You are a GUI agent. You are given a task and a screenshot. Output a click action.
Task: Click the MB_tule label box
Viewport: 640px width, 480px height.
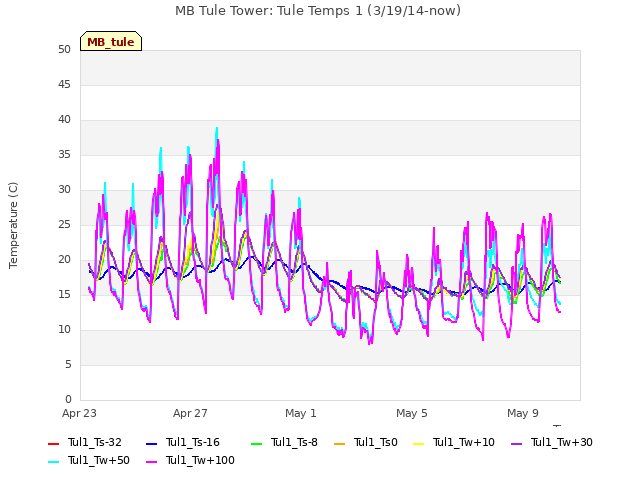(111, 41)
